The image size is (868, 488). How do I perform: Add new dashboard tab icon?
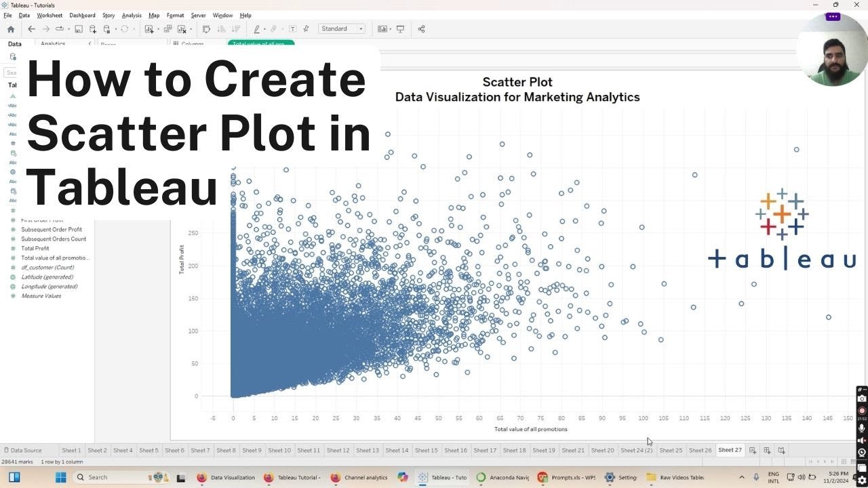pos(767,450)
